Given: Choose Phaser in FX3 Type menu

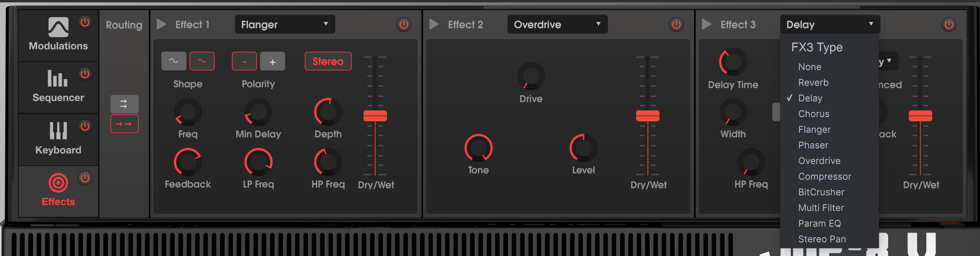Looking at the screenshot, I should tap(830, 145).
